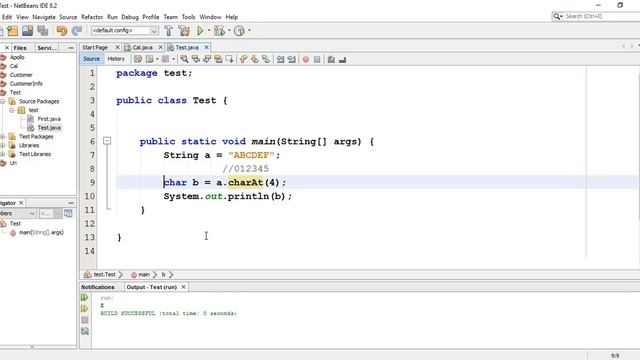Collapse the Source Packages tree node

coord(3,101)
